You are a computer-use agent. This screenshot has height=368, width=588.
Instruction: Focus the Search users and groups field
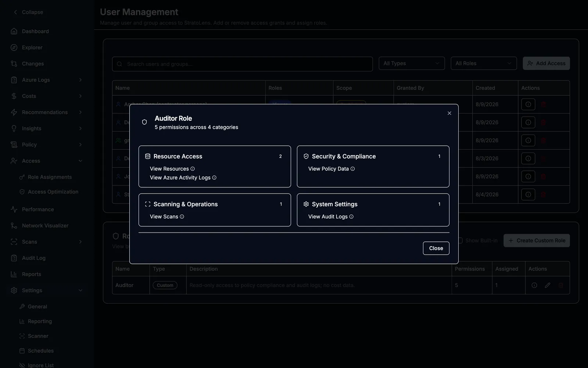(x=243, y=64)
